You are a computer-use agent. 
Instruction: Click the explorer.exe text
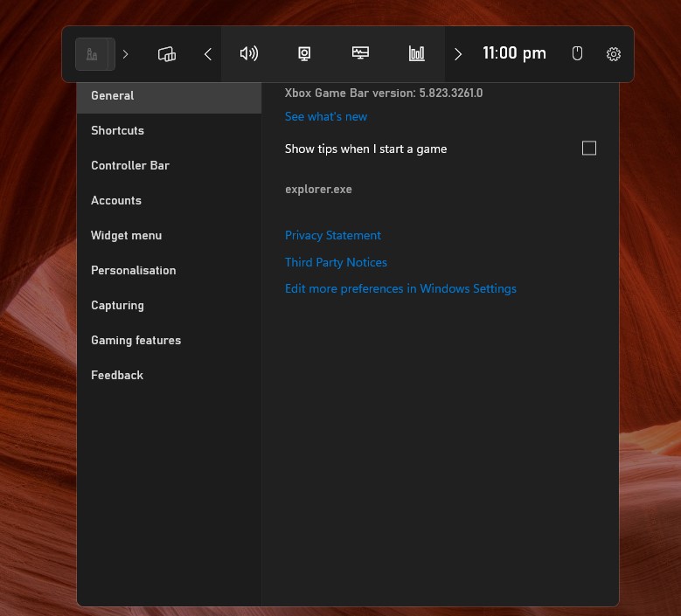click(318, 190)
